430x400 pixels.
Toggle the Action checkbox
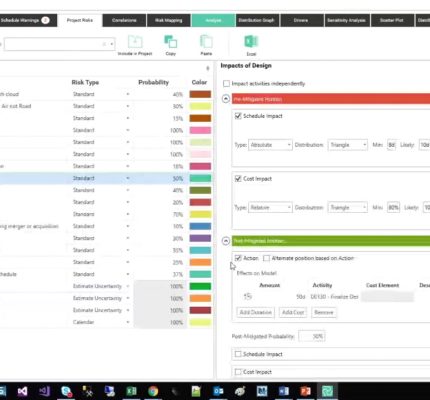click(x=238, y=258)
